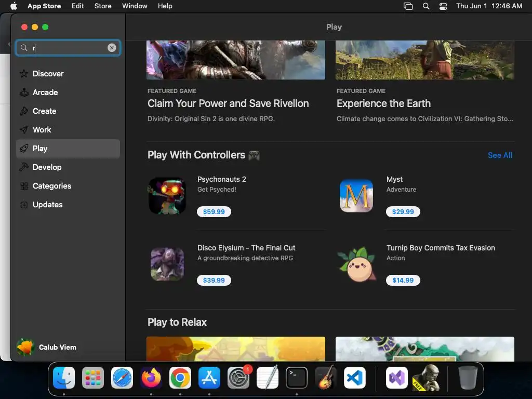Open the Store menu

(x=103, y=6)
